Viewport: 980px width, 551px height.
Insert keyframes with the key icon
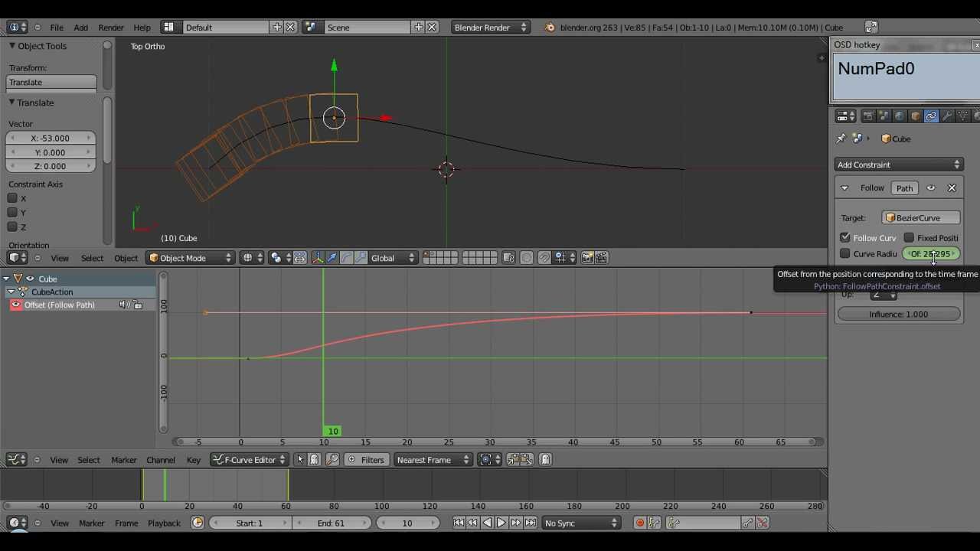(x=748, y=523)
